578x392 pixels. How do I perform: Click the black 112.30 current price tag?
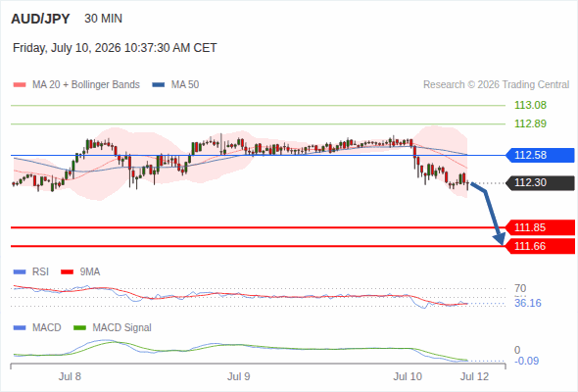540,183
